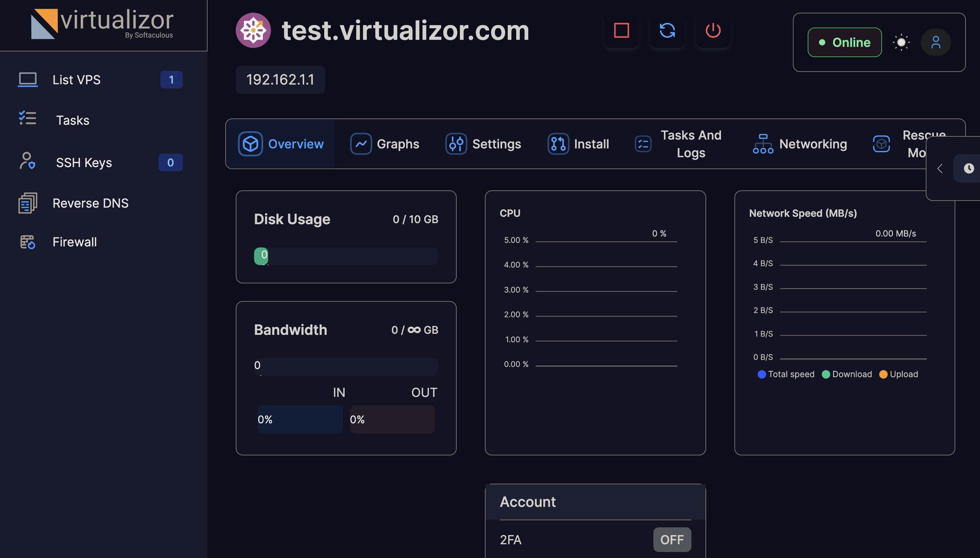Click the SSH Keys count badge
The height and width of the screenshot is (558, 980).
[x=171, y=163]
